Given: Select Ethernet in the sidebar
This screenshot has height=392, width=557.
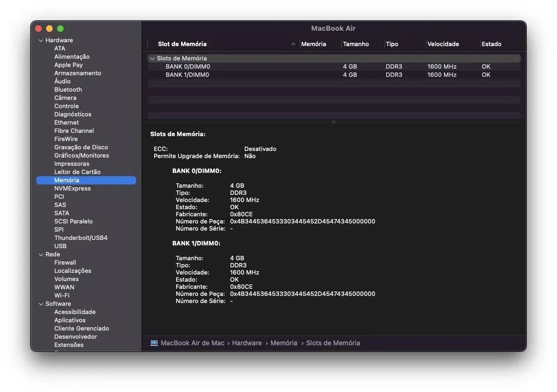Looking at the screenshot, I should coord(66,122).
